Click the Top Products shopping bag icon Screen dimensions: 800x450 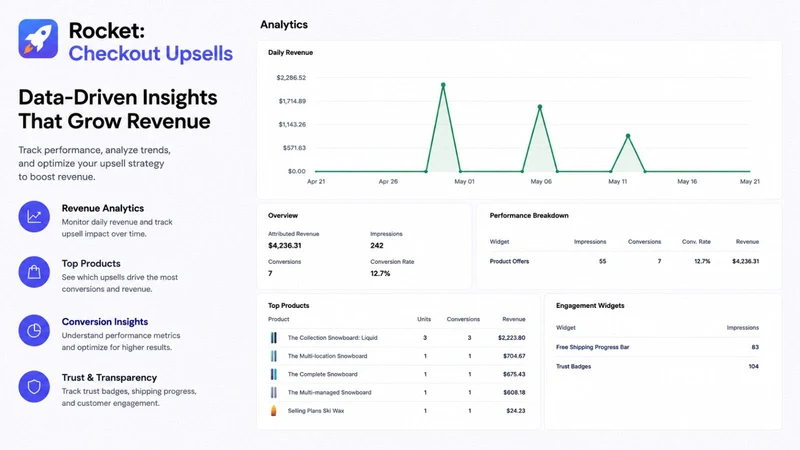tap(34, 272)
